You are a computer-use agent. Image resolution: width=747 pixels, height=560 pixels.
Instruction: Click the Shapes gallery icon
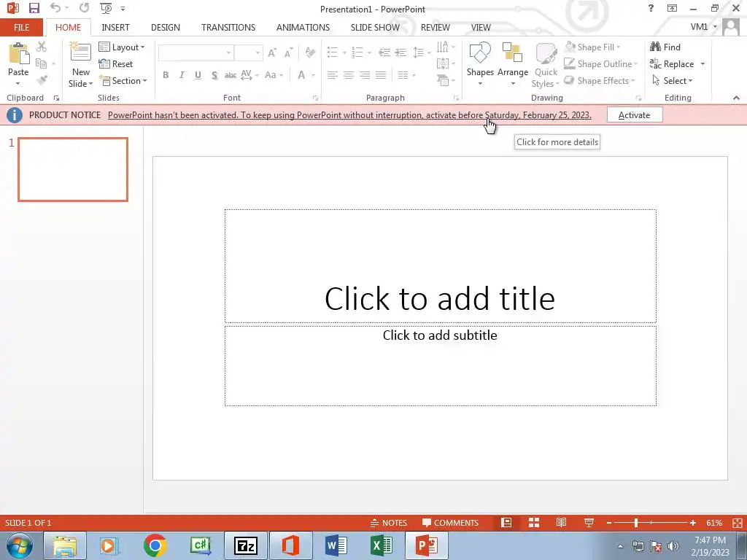point(480,52)
